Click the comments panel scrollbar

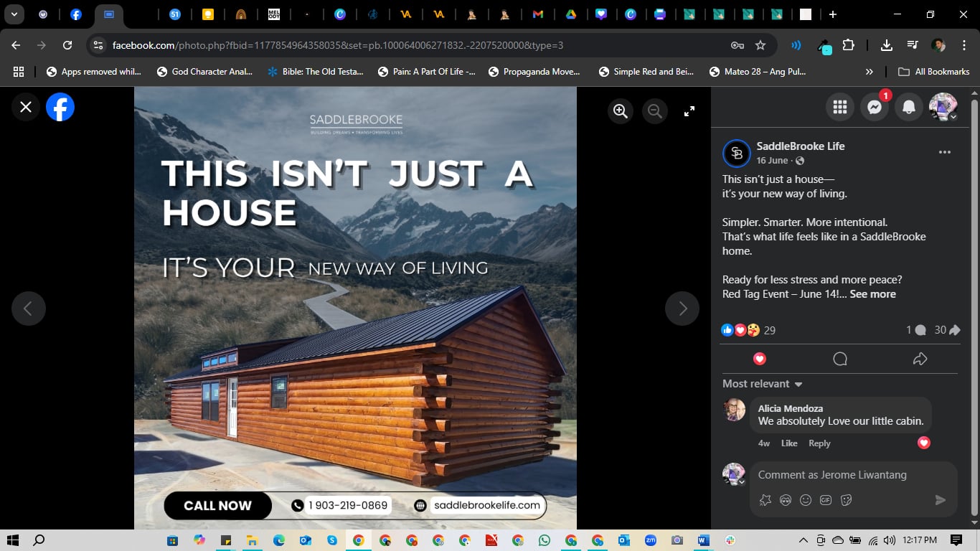(974, 309)
